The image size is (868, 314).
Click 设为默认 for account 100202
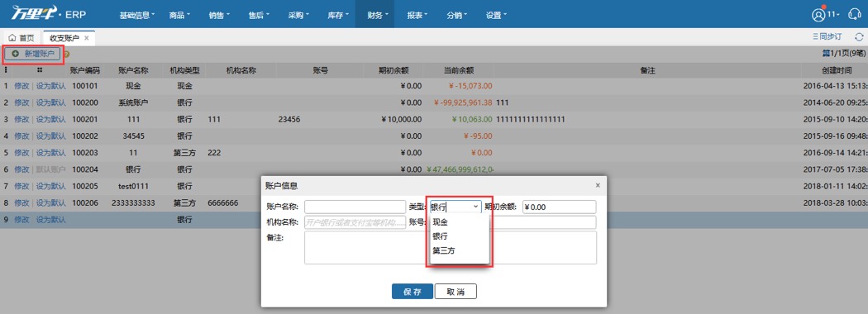pos(51,136)
